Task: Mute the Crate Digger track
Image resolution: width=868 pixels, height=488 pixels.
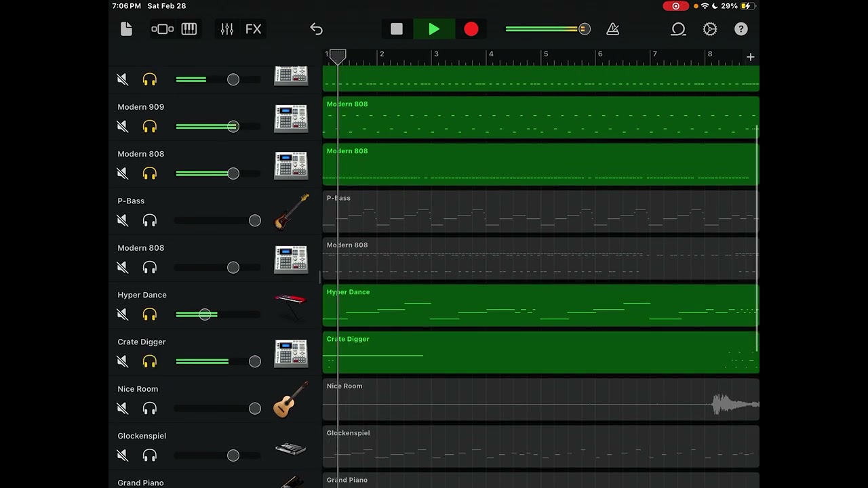Action: pos(122,362)
